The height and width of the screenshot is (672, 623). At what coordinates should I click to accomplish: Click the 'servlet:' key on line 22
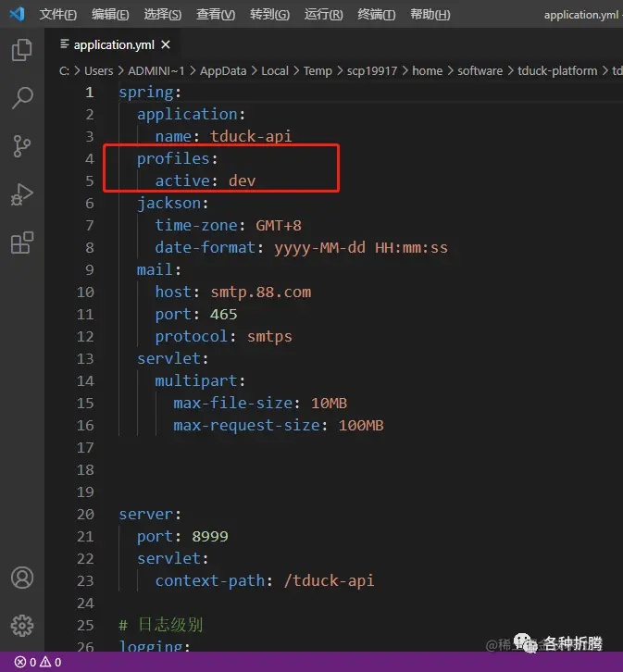click(x=173, y=558)
